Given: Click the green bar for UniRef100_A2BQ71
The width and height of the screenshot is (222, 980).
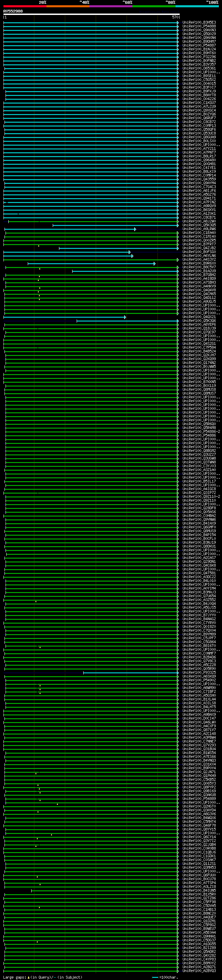Looking at the screenshot, I should coord(91,967).
